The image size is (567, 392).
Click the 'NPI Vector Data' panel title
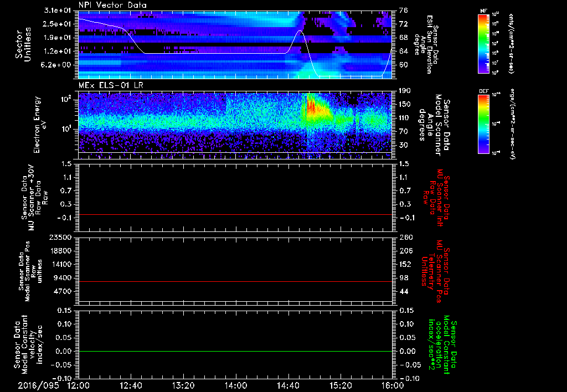(x=112, y=5)
